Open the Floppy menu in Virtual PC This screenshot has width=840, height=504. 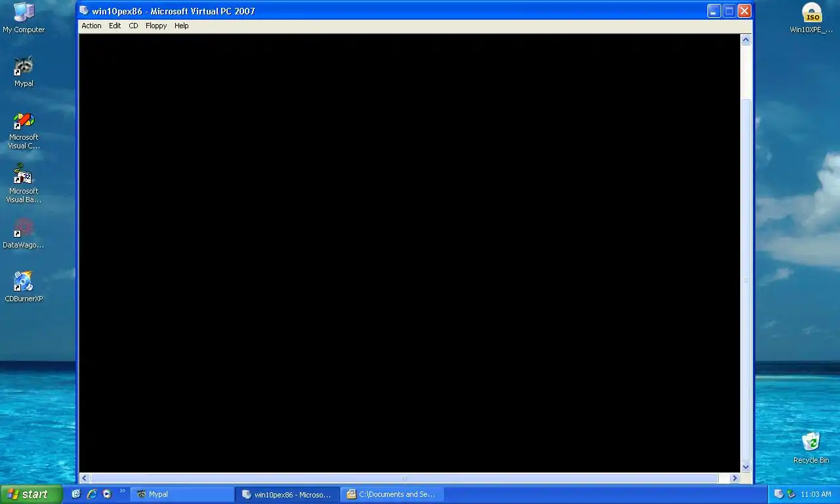156,26
